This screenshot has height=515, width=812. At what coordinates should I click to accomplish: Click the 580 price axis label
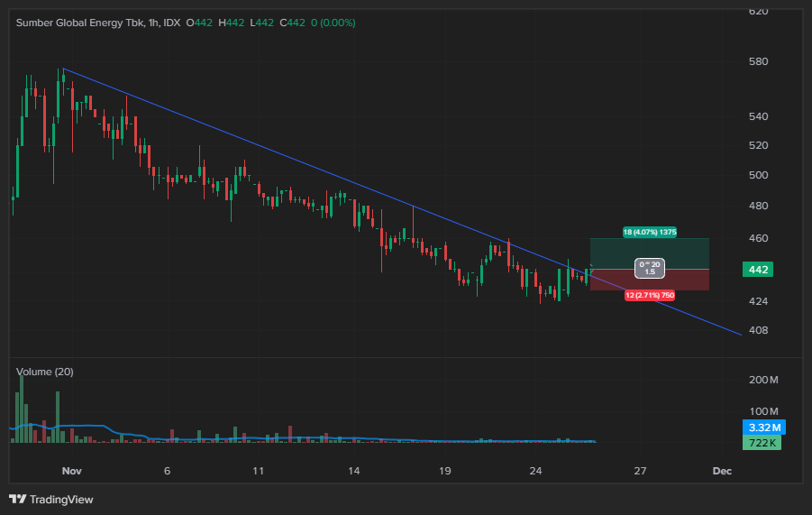(758, 61)
